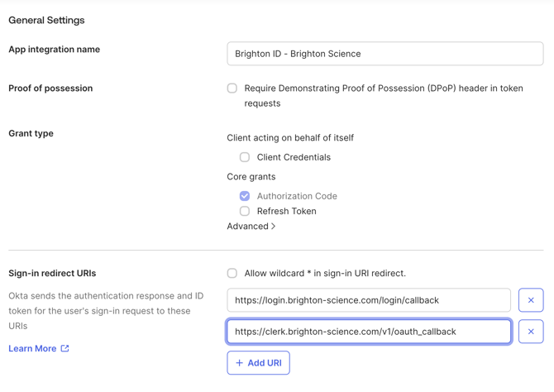Delete the clerk oauth_callback redirect URI
This screenshot has height=392, width=554.
[x=531, y=332]
